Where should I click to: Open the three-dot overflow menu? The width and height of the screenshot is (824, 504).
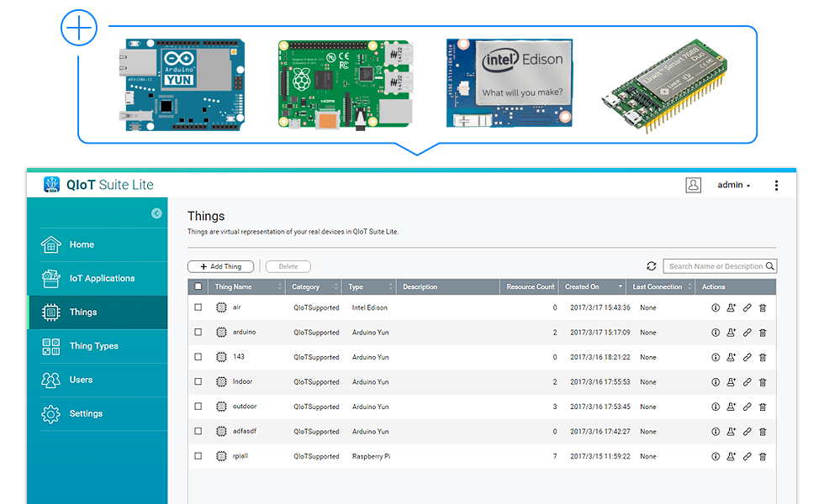tap(776, 185)
